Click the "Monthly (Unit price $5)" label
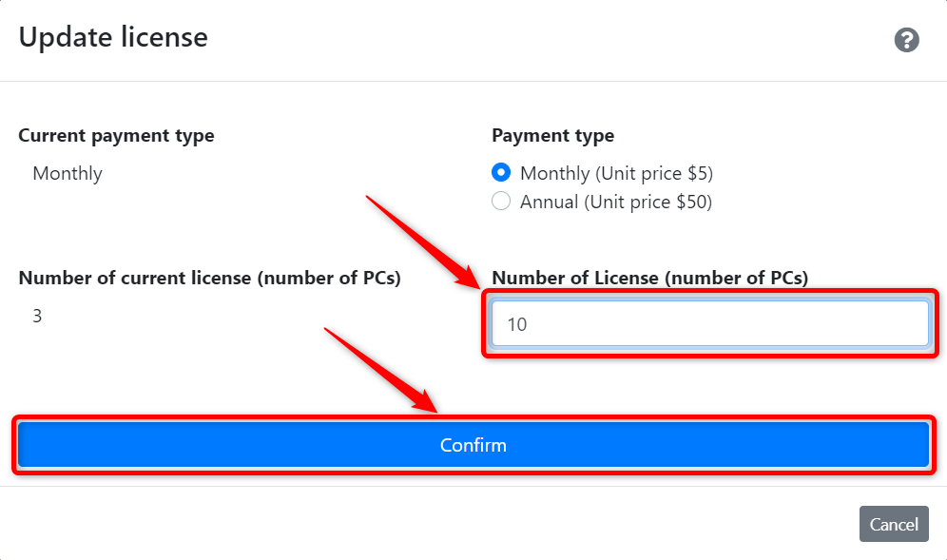Screen dimensions: 947x560 pos(616,173)
